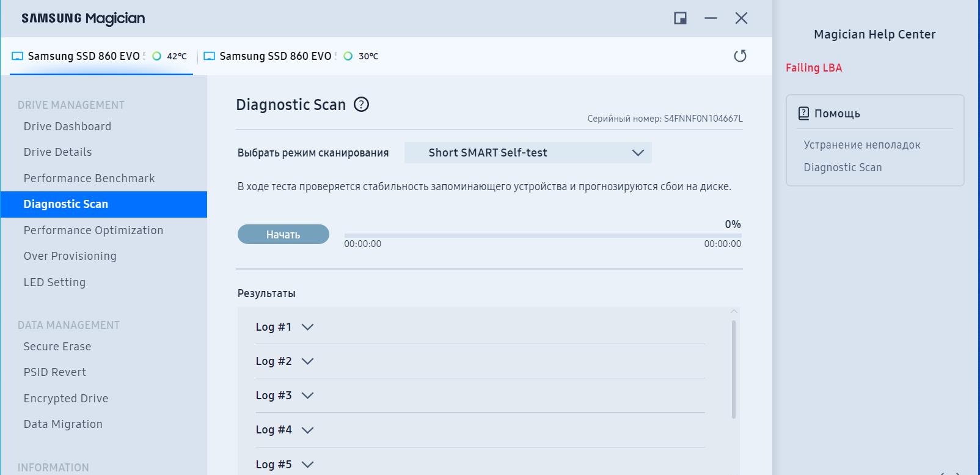Click the refresh icon at top right
The height and width of the screenshot is (475, 980).
click(740, 56)
